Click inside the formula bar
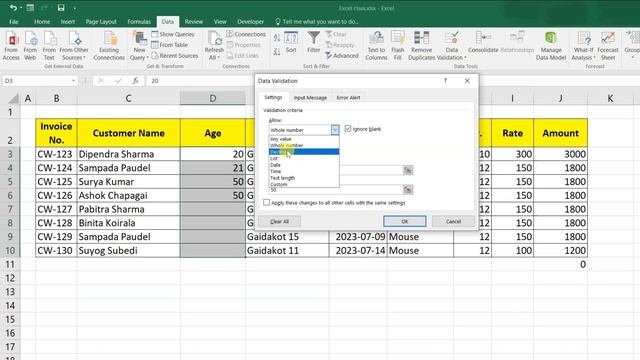The width and height of the screenshot is (640, 360). coord(200,81)
